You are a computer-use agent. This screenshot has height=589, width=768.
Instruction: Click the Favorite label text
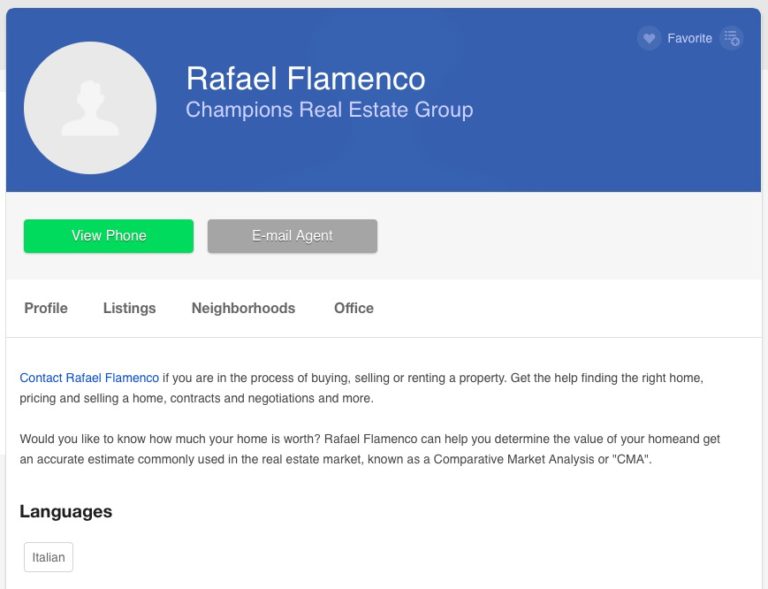tap(690, 38)
